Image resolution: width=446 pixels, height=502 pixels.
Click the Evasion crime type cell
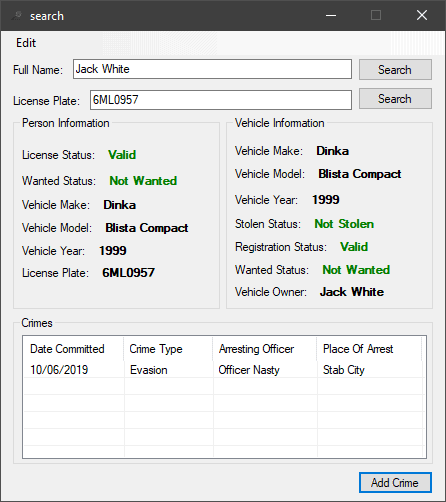(149, 370)
